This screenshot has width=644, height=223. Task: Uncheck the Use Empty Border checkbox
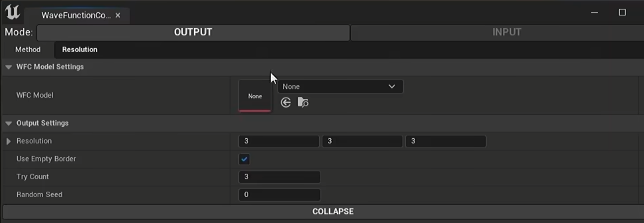point(244,159)
